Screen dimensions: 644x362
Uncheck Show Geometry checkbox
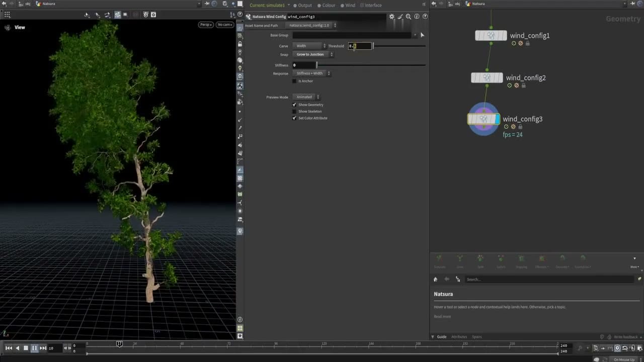[x=294, y=105]
